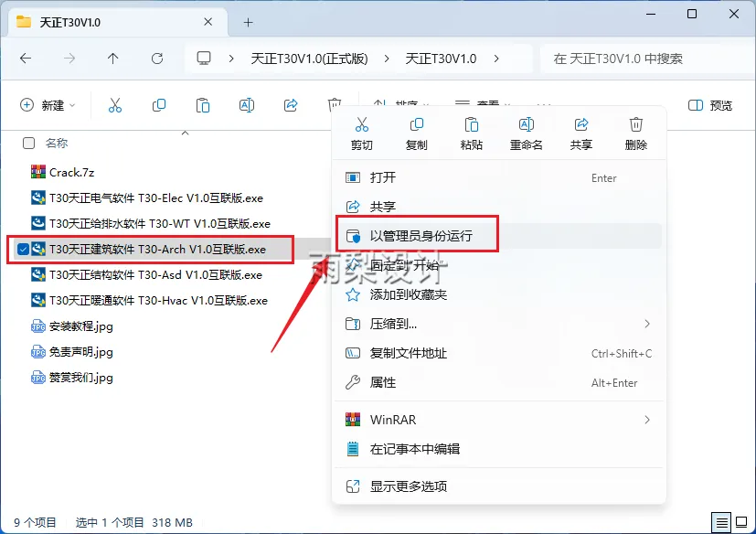Screen dimensions: 756x534
Task: Click the wrench icon beside 属性
Action: (x=353, y=382)
